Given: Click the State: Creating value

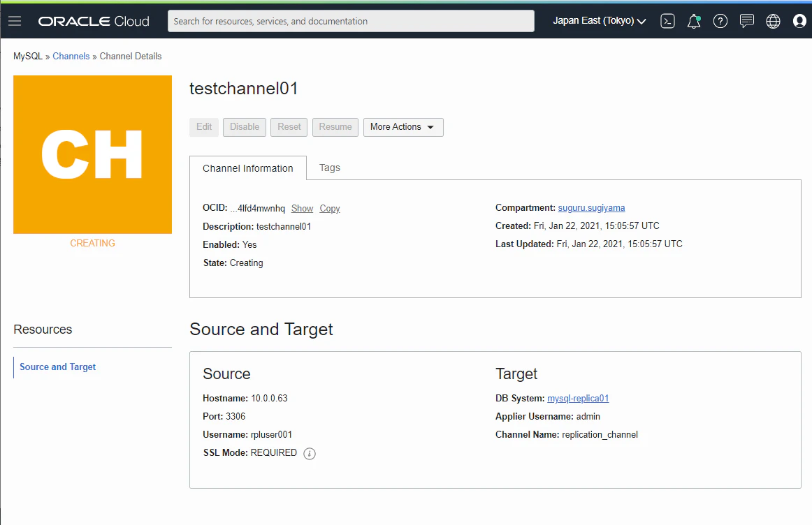Looking at the screenshot, I should [x=247, y=262].
